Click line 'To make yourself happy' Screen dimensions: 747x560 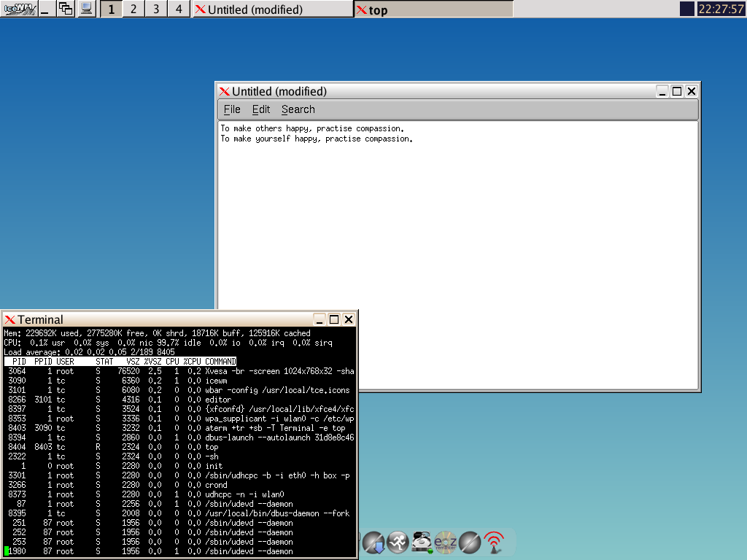click(317, 139)
